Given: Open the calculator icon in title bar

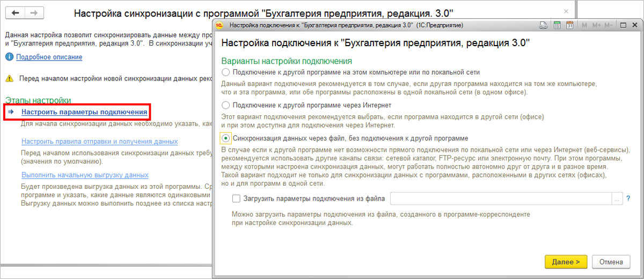Looking at the screenshot, I should [x=557, y=25].
